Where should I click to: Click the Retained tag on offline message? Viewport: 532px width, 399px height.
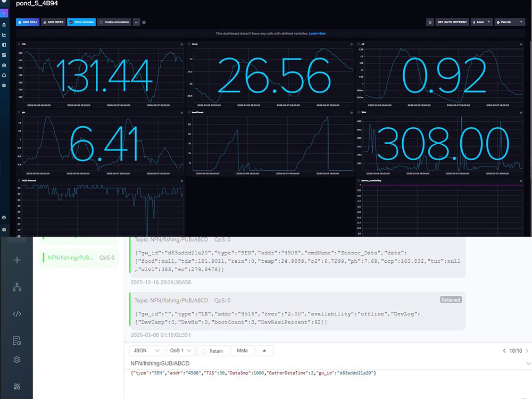point(451,300)
